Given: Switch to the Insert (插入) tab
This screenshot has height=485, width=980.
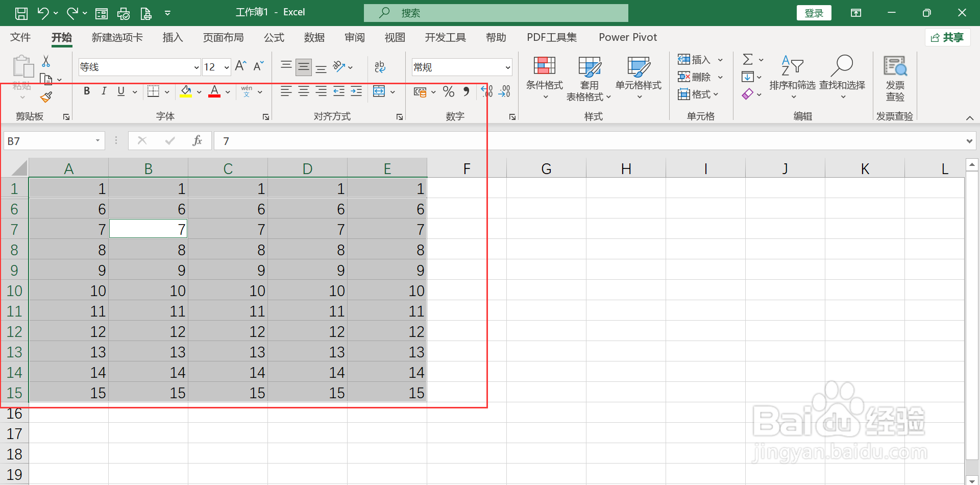Looking at the screenshot, I should (173, 37).
